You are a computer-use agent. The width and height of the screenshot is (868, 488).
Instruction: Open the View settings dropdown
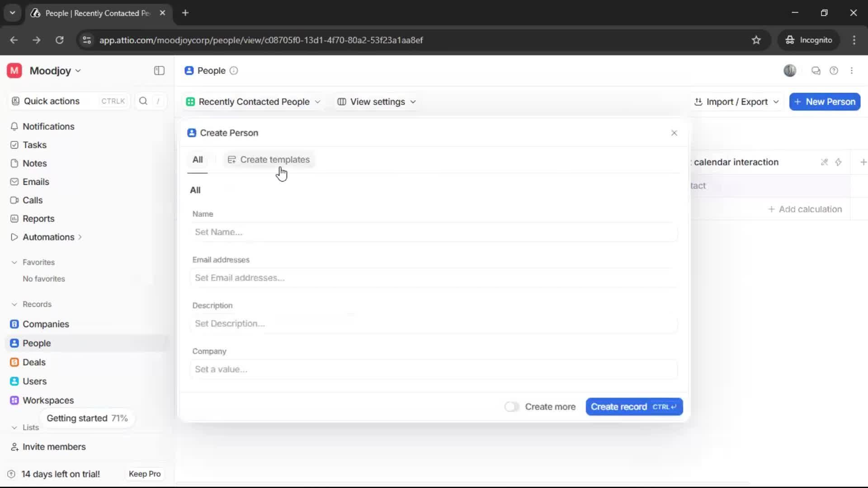pyautogui.click(x=377, y=102)
